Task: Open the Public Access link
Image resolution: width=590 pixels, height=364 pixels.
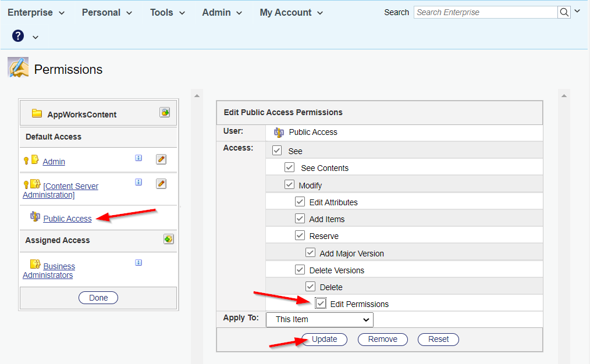Action: 67,219
